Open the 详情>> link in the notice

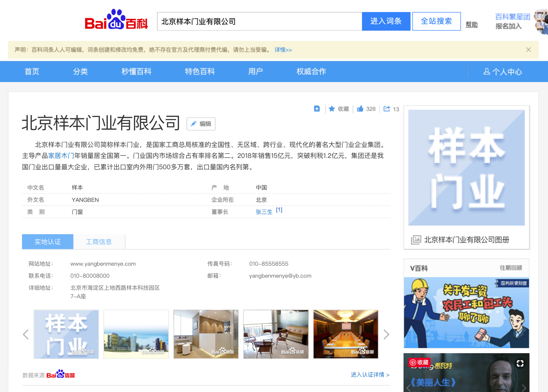[x=283, y=50]
